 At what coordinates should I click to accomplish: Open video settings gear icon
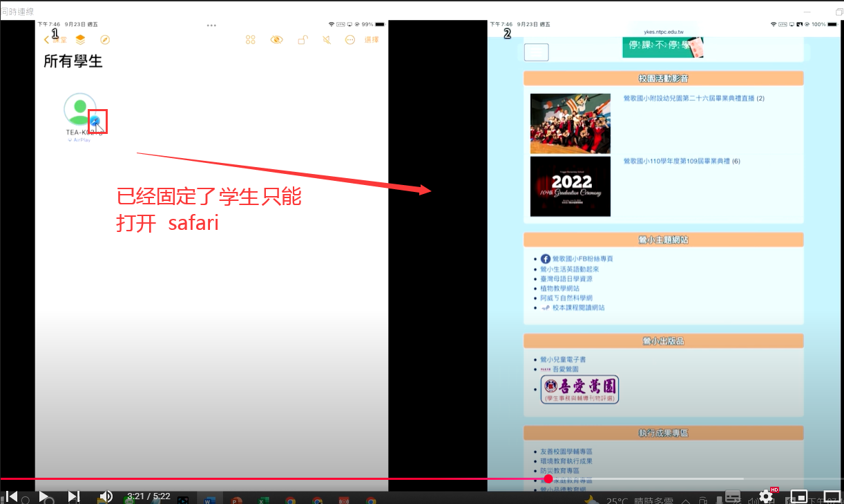tap(766, 496)
